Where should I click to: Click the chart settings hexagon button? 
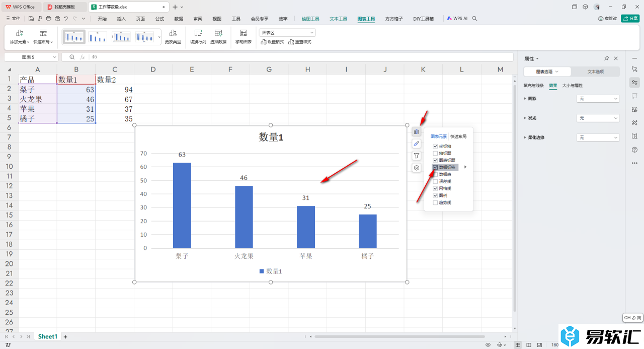(417, 168)
